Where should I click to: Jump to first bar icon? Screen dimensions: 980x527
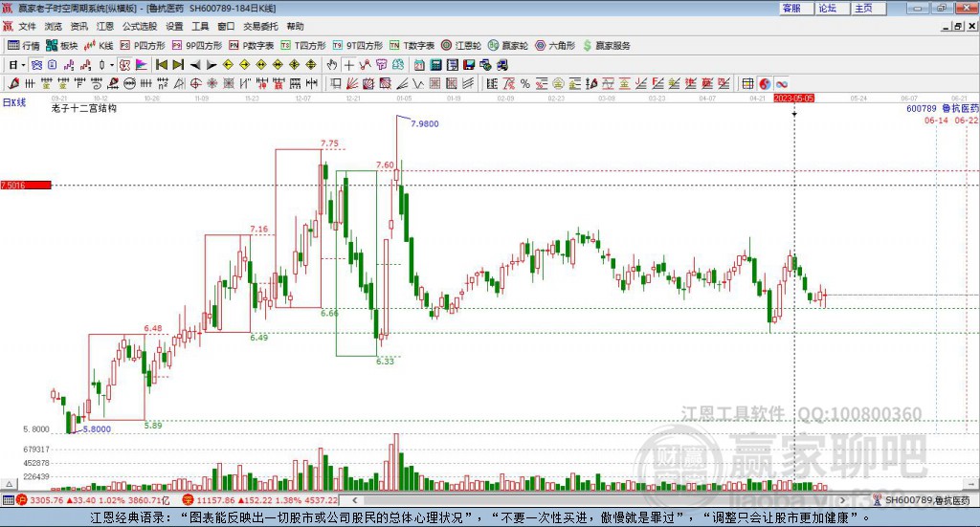pyautogui.click(x=161, y=65)
